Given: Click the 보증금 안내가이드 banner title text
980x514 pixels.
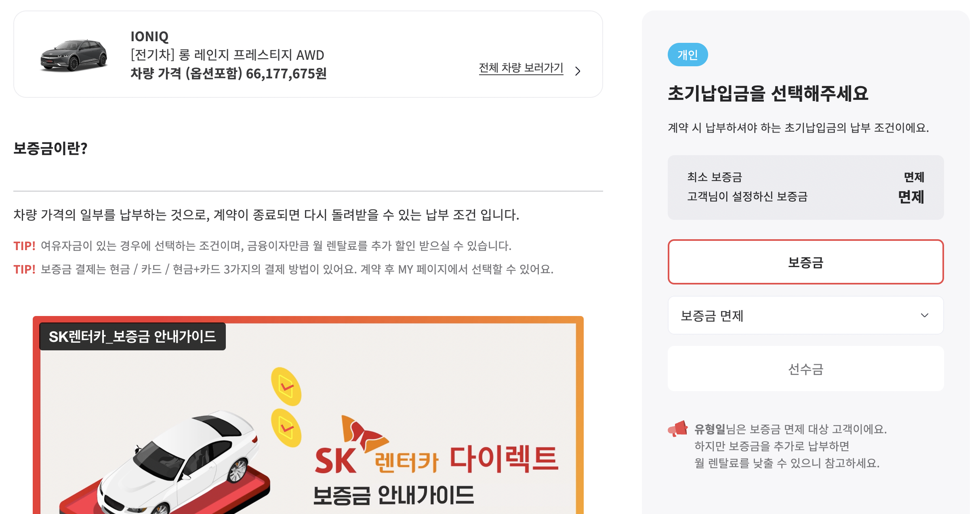Looking at the screenshot, I should point(393,495).
